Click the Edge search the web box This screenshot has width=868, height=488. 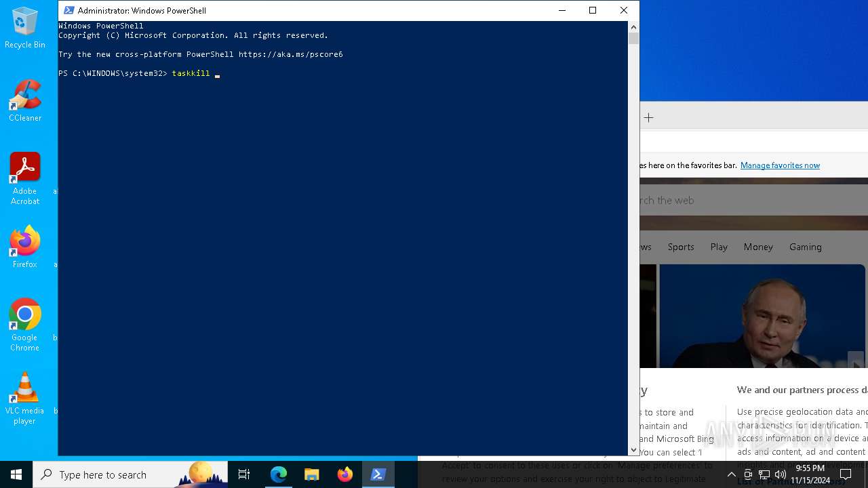pos(753,200)
